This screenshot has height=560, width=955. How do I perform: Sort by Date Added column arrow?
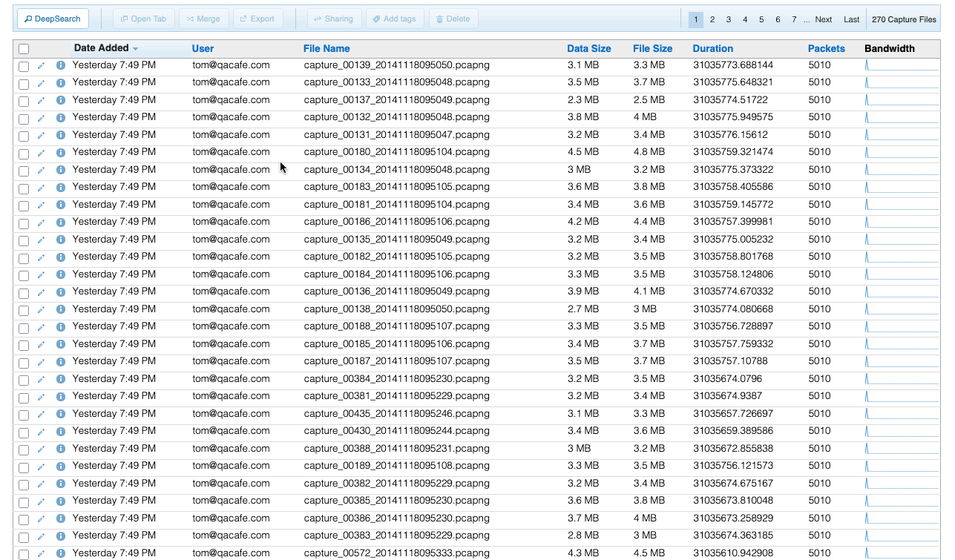(x=135, y=49)
